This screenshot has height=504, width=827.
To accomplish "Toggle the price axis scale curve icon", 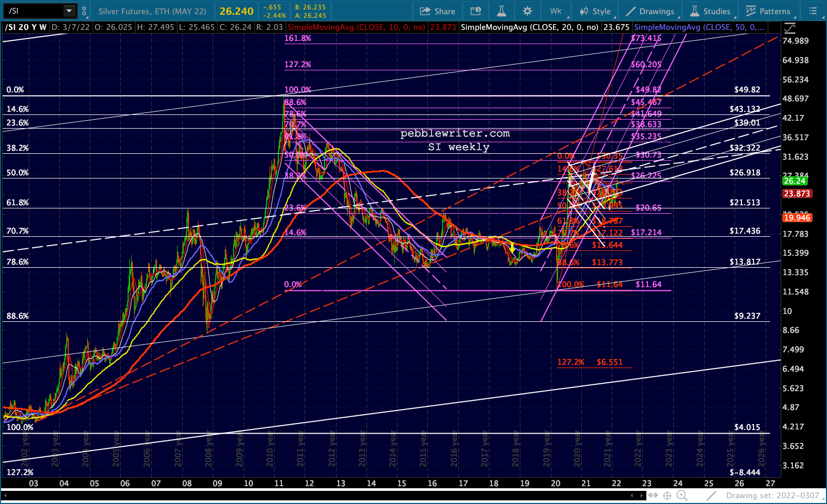I will [789, 28].
